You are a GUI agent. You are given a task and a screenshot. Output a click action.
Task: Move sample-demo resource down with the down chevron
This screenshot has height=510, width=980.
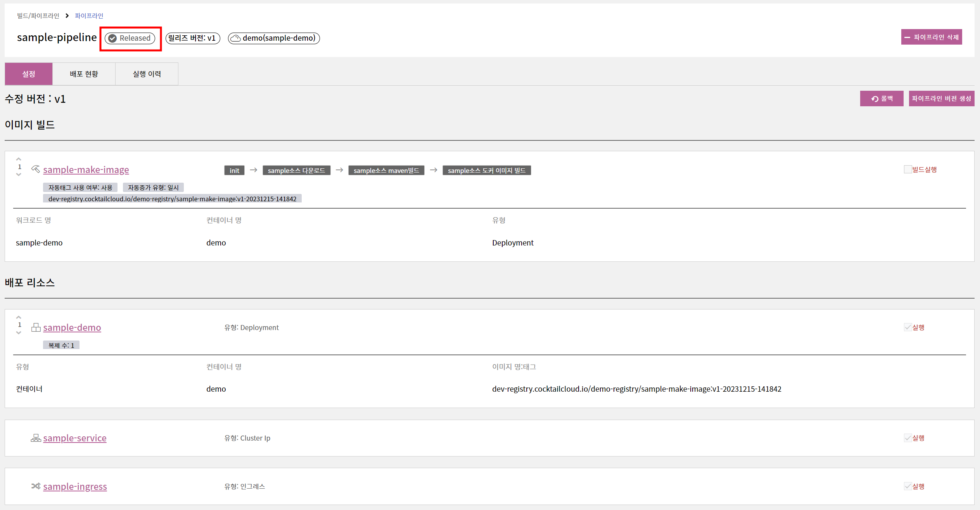(x=19, y=333)
